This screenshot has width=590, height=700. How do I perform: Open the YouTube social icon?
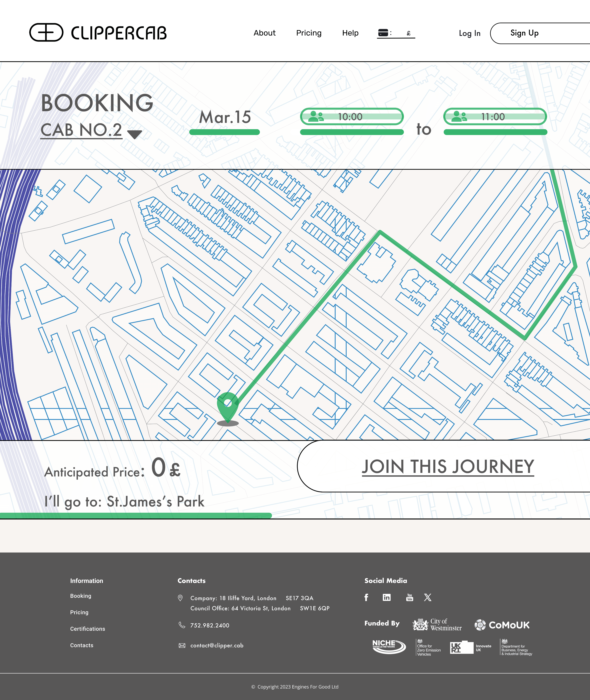pos(410,597)
